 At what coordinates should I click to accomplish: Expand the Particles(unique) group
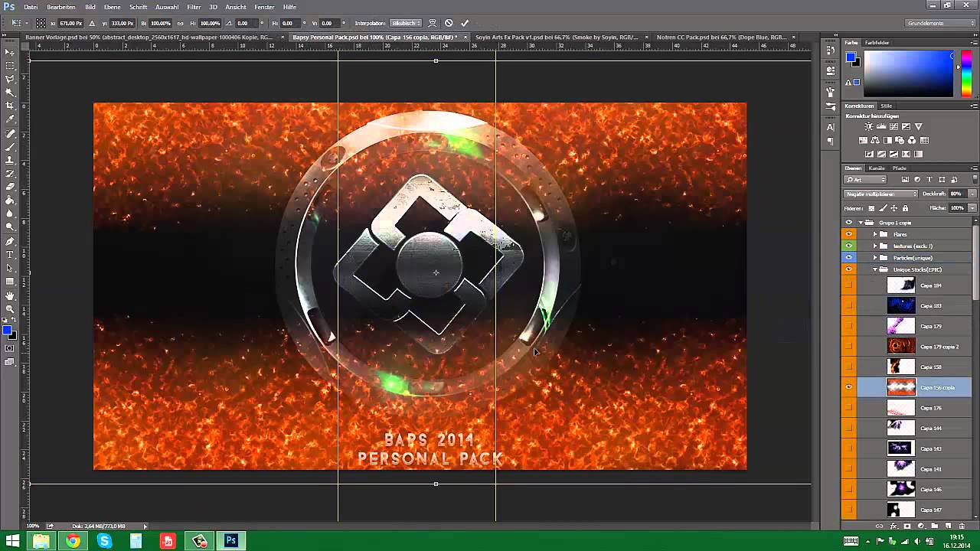(x=875, y=258)
